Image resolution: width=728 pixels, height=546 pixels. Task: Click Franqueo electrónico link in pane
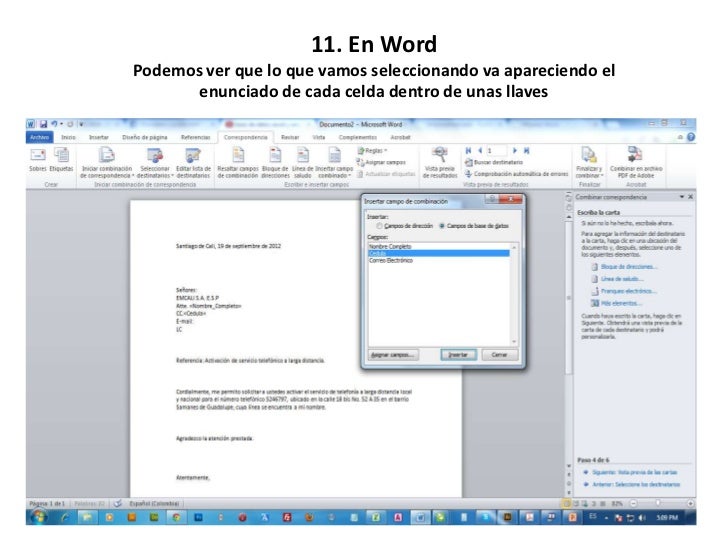tap(629, 291)
